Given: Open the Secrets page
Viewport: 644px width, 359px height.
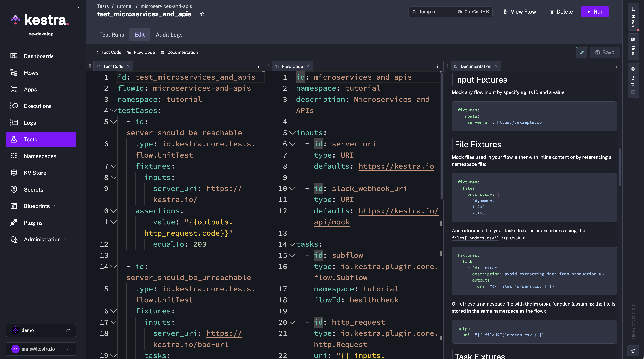Looking at the screenshot, I should point(34,189).
